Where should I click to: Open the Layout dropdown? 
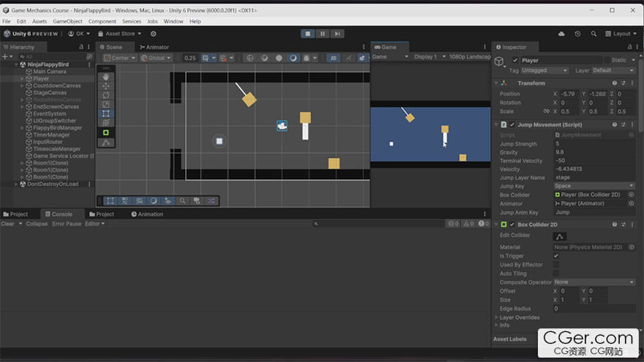[621, 34]
